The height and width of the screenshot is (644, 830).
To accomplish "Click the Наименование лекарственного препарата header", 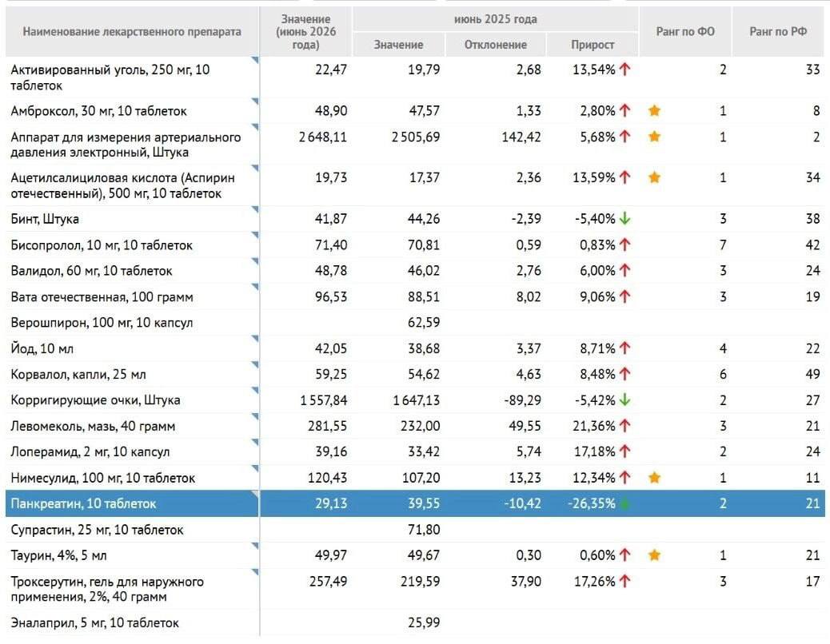I will pyautogui.click(x=132, y=32).
